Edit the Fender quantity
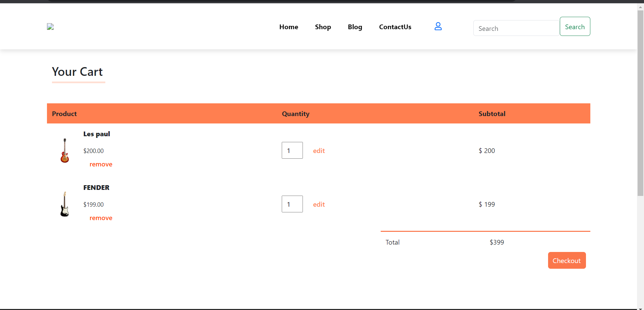The width and height of the screenshot is (644, 310). coord(319,204)
